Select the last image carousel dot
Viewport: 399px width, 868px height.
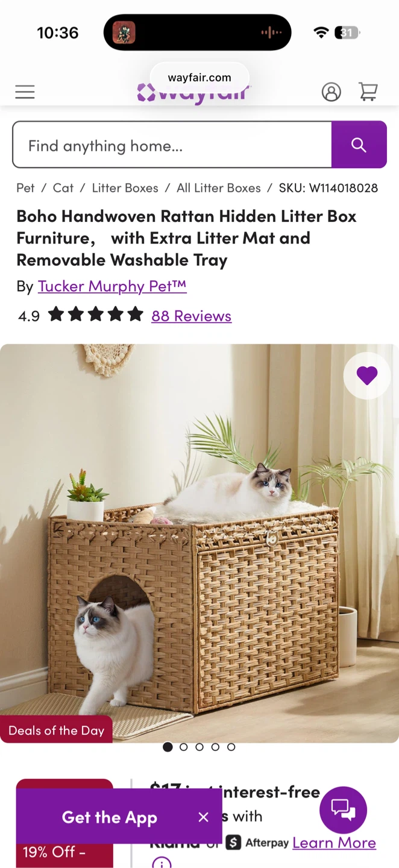click(x=231, y=747)
